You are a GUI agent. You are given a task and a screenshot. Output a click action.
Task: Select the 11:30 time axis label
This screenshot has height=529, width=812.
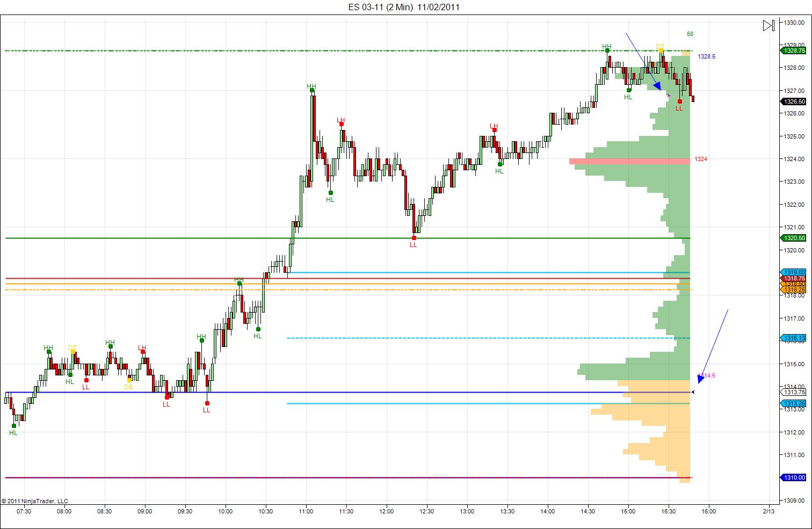pos(346,511)
